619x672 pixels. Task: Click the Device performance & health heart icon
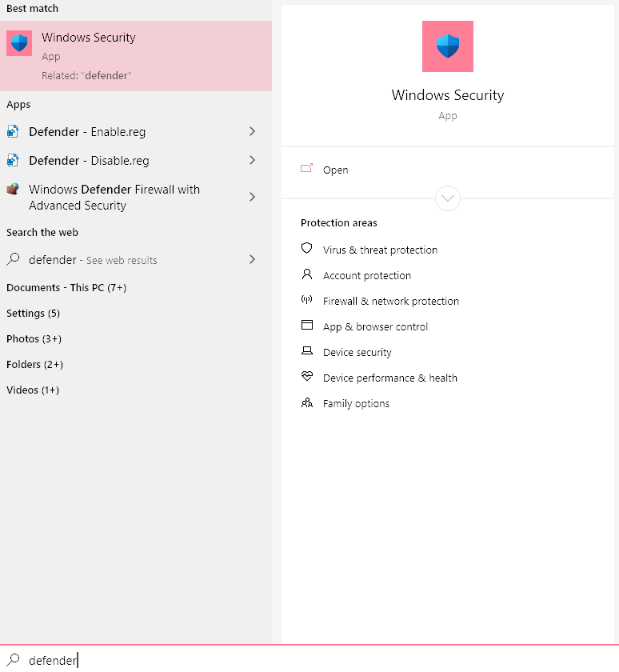[x=307, y=376]
